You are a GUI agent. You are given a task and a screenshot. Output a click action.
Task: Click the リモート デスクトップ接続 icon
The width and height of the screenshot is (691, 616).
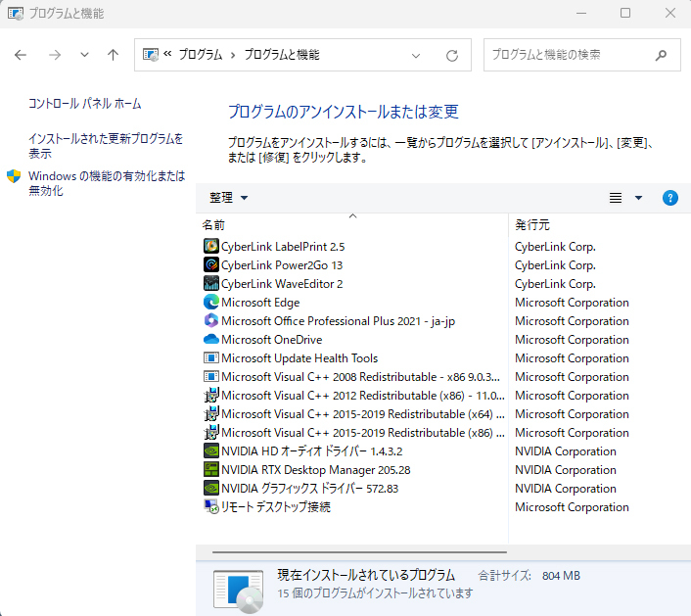point(211,506)
